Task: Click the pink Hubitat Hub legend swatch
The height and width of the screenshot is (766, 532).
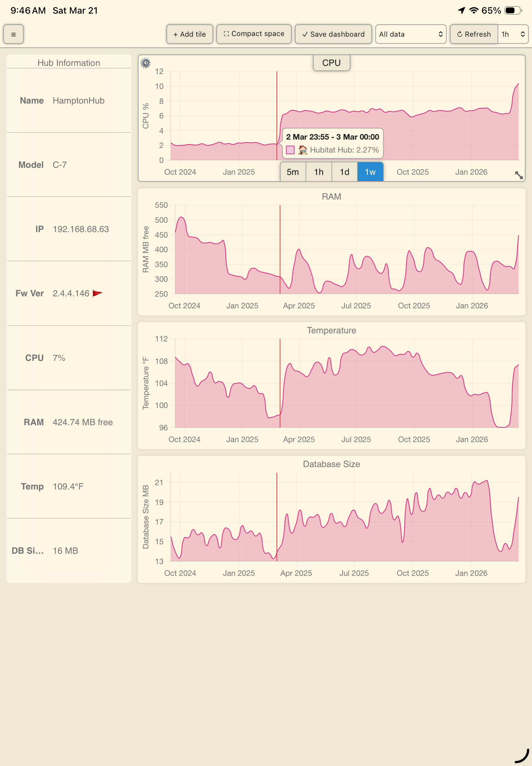Action: tap(290, 150)
